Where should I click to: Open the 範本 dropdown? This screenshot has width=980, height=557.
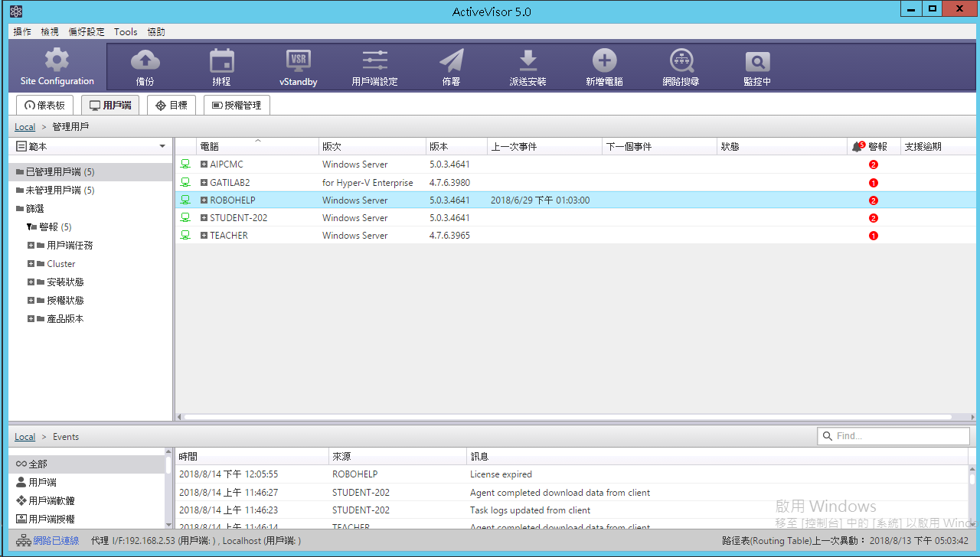162,146
